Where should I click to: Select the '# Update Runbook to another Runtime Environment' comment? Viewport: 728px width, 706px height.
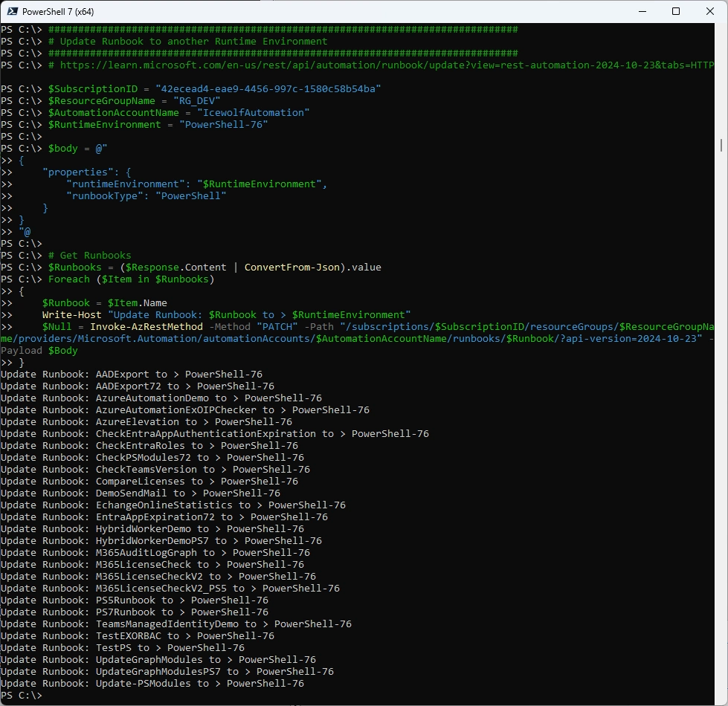[x=188, y=42]
